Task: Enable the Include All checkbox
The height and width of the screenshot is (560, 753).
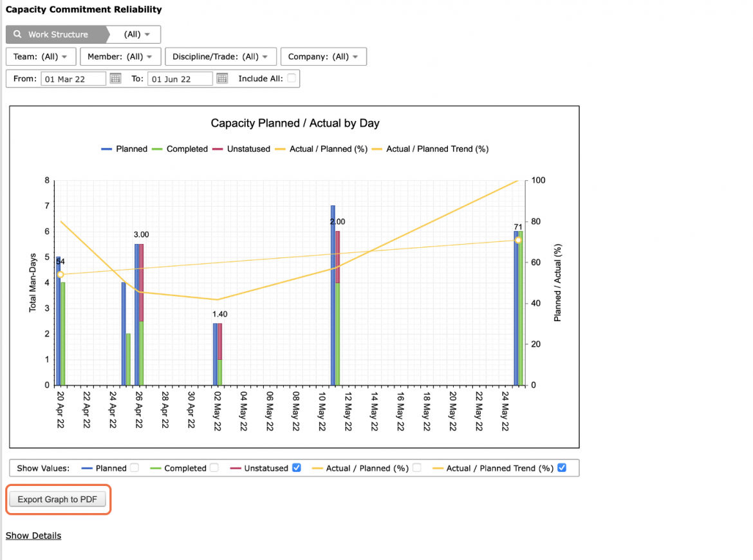Action: tap(292, 79)
